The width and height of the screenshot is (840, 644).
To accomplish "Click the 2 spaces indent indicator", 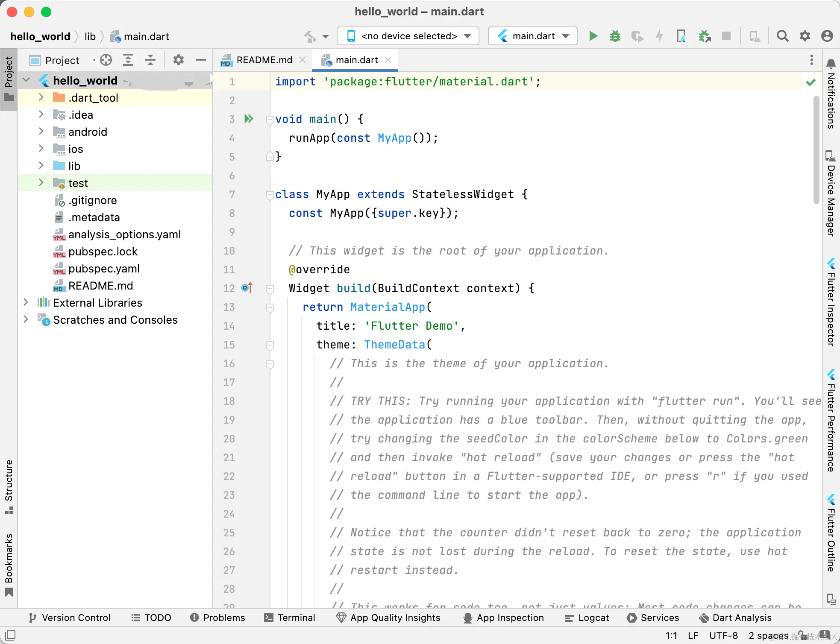I will point(768,635).
